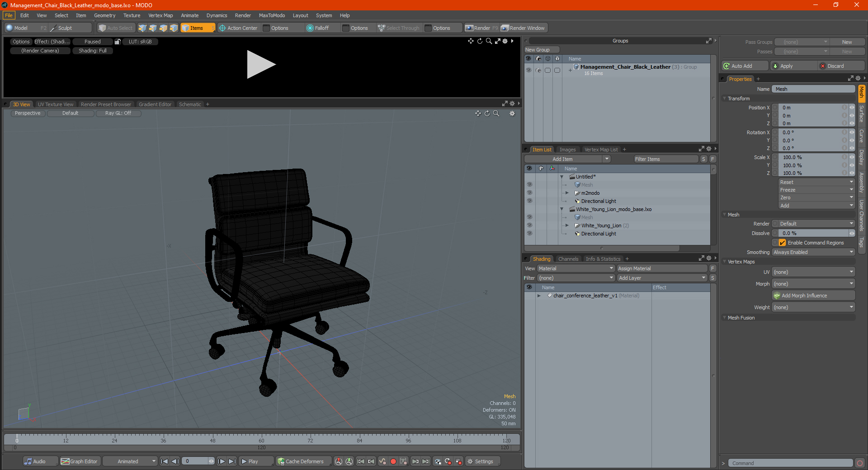Open the Graph Editor
Screen dimensions: 868x470
pyautogui.click(x=79, y=461)
